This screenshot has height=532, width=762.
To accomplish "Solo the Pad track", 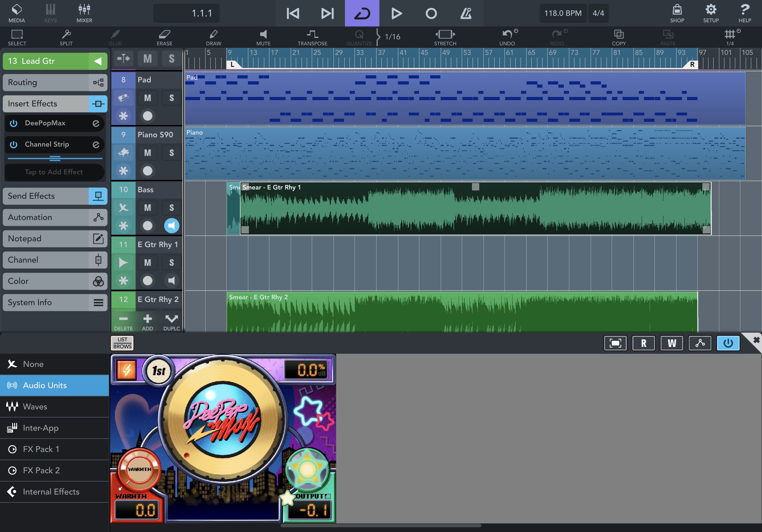I will click(x=172, y=98).
